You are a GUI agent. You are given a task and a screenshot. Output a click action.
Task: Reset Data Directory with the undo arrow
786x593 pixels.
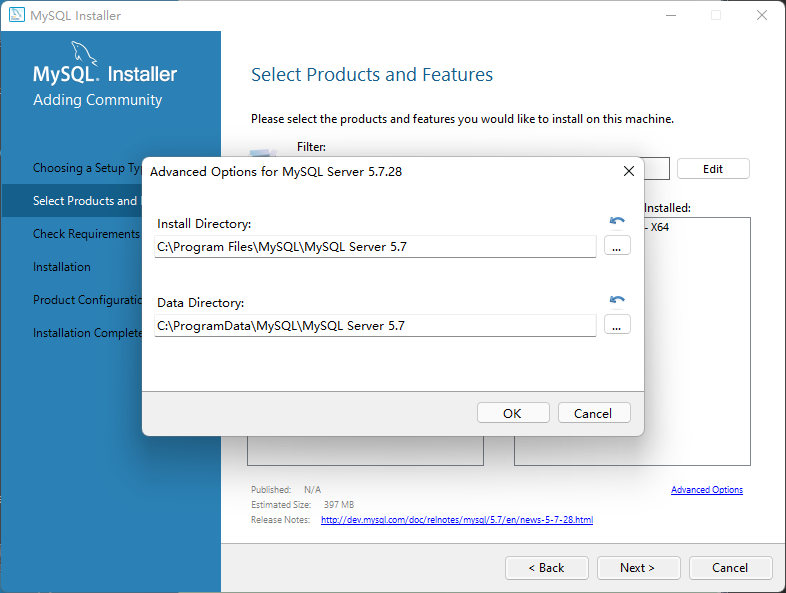click(x=617, y=300)
